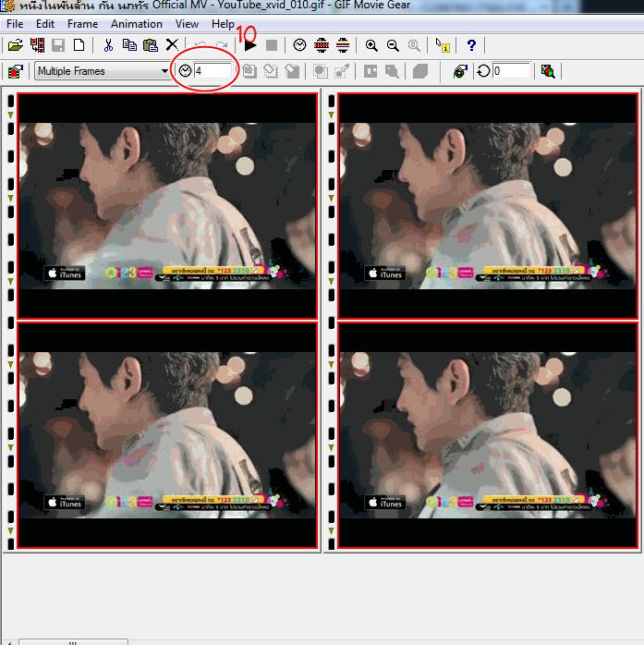Click the New blank page icon

pos(79,45)
